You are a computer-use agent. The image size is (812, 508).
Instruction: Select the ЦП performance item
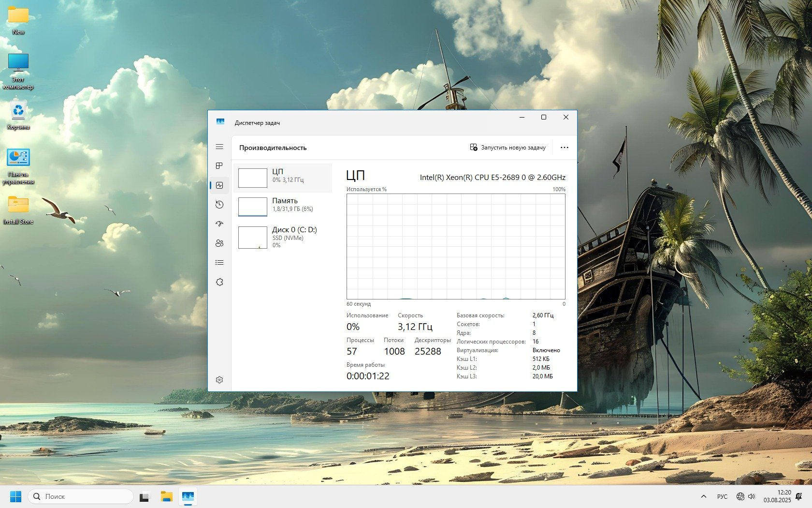tap(283, 178)
